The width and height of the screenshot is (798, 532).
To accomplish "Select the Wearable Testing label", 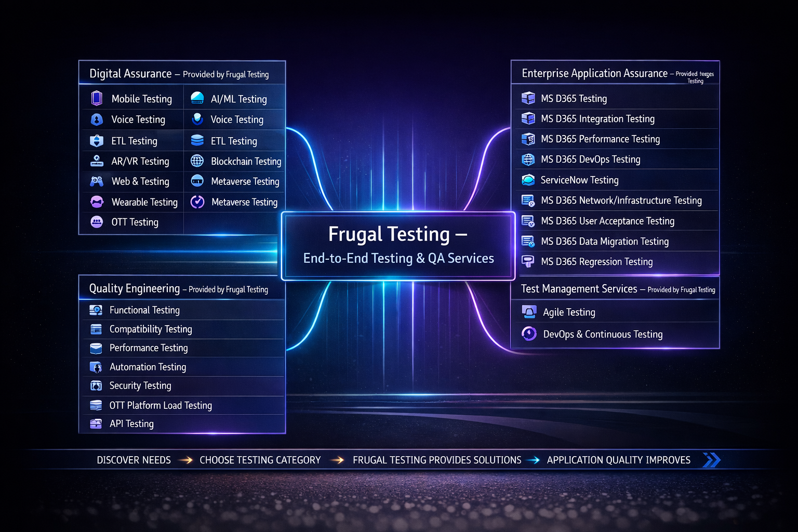I will pyautogui.click(x=144, y=202).
